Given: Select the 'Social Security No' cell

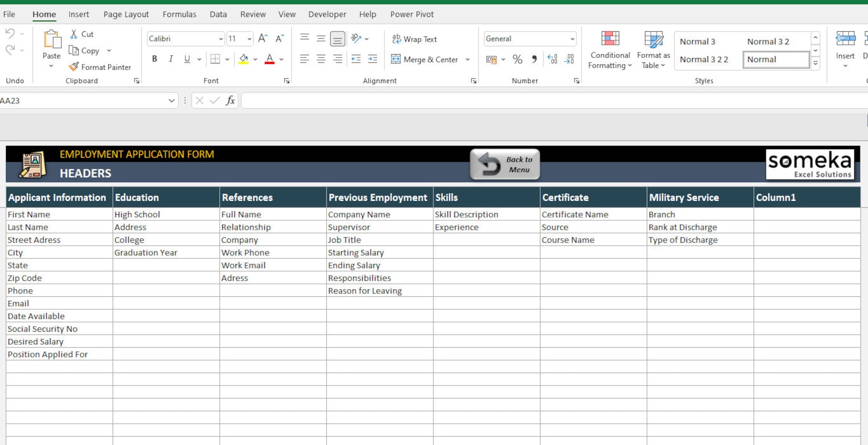Looking at the screenshot, I should pyautogui.click(x=59, y=329).
